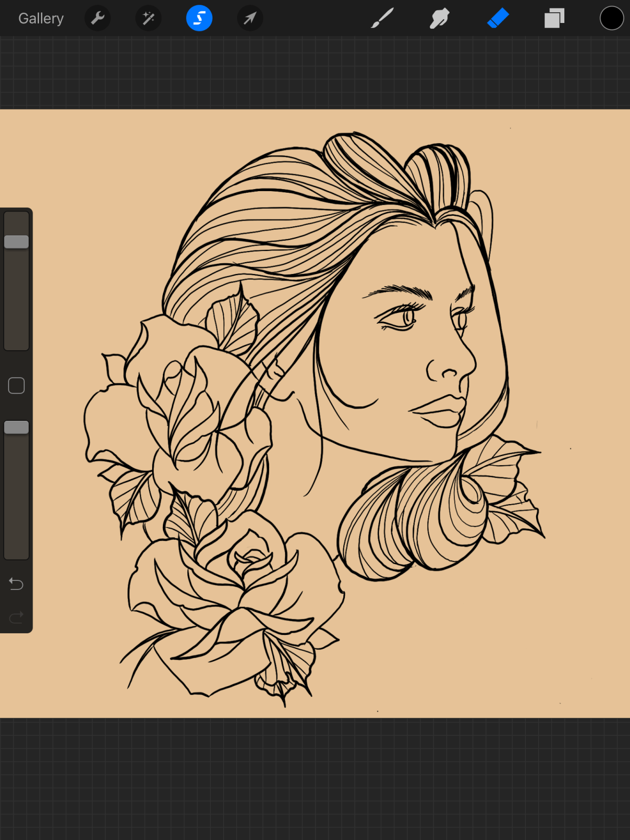Image resolution: width=630 pixels, height=840 pixels.
Task: Toggle off the active Selection tool
Action: point(199,19)
